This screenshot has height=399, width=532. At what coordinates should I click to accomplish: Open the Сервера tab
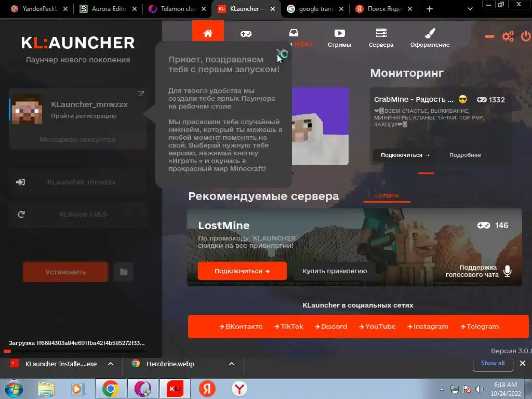coord(381,37)
